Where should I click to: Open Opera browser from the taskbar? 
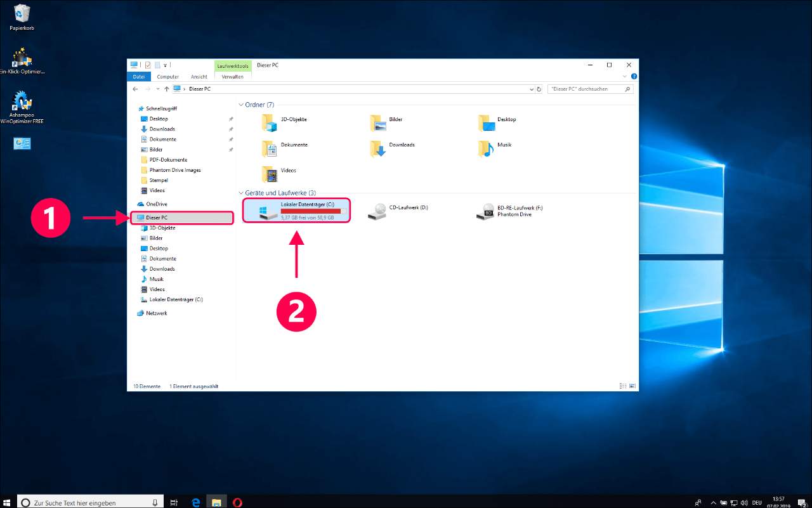[237, 502]
